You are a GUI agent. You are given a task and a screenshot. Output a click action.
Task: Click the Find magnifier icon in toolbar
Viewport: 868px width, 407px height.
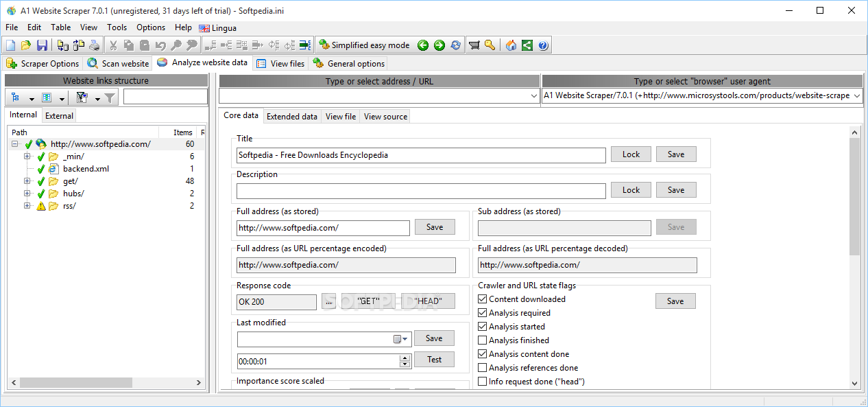click(x=176, y=45)
